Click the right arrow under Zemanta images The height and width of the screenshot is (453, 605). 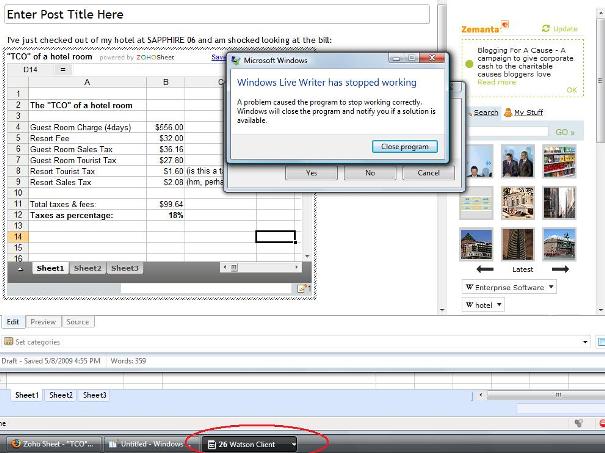[x=560, y=269]
